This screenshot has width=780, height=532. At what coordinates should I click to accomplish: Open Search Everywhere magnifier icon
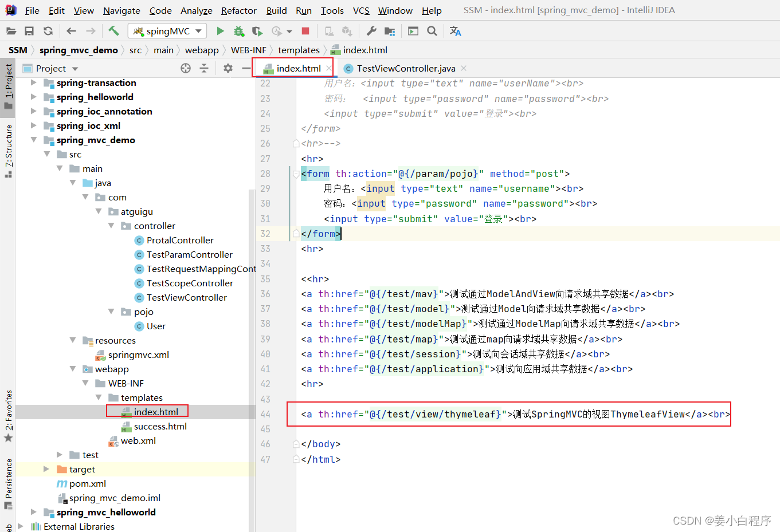coord(432,31)
